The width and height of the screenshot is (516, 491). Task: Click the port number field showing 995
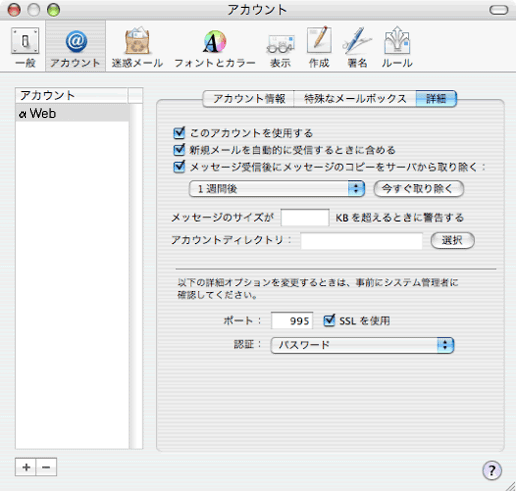(x=292, y=321)
